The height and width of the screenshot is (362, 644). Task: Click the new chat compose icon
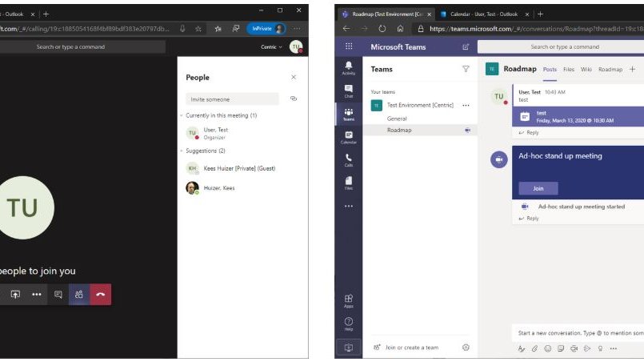[x=466, y=47]
